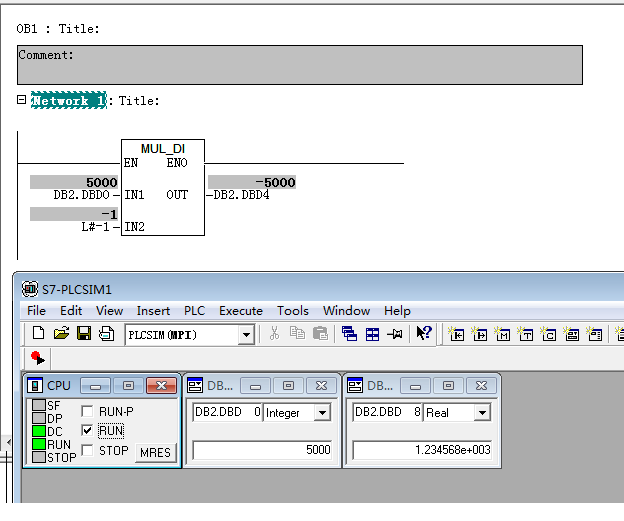Enable the RUN-P checkbox

(x=87, y=411)
